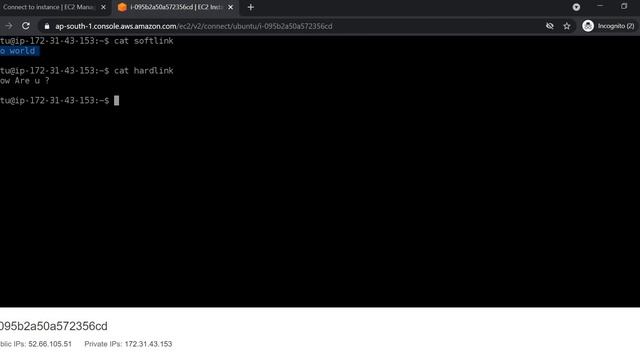Click the highlighted 'o world' output
This screenshot has width=640, height=360.
tap(19, 51)
